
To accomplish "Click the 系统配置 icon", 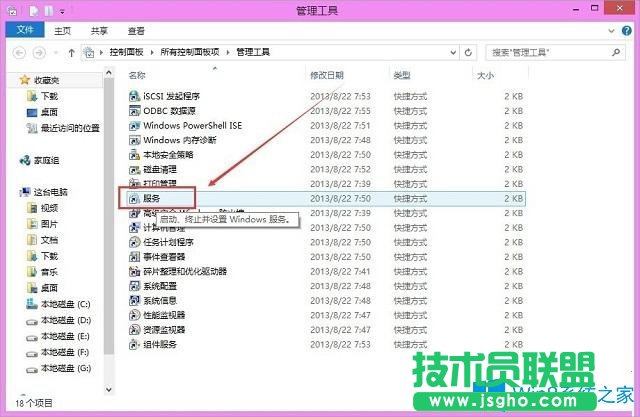I will pos(134,286).
